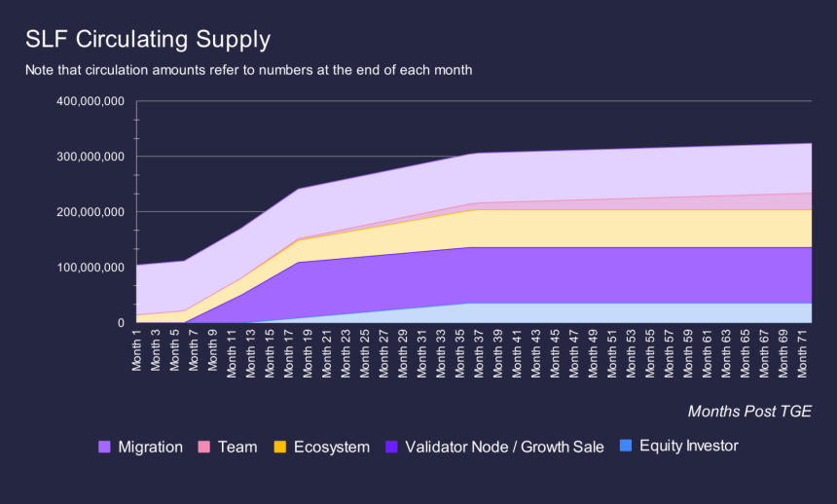Click the Month 1 x-axis label

tap(136, 349)
